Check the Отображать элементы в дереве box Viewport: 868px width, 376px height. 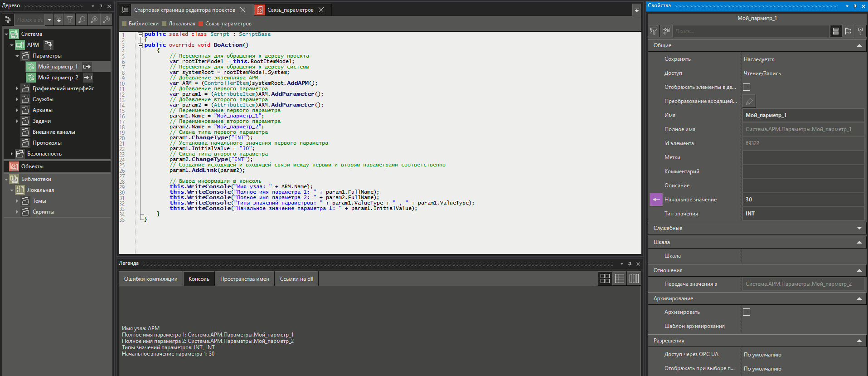[x=747, y=87]
